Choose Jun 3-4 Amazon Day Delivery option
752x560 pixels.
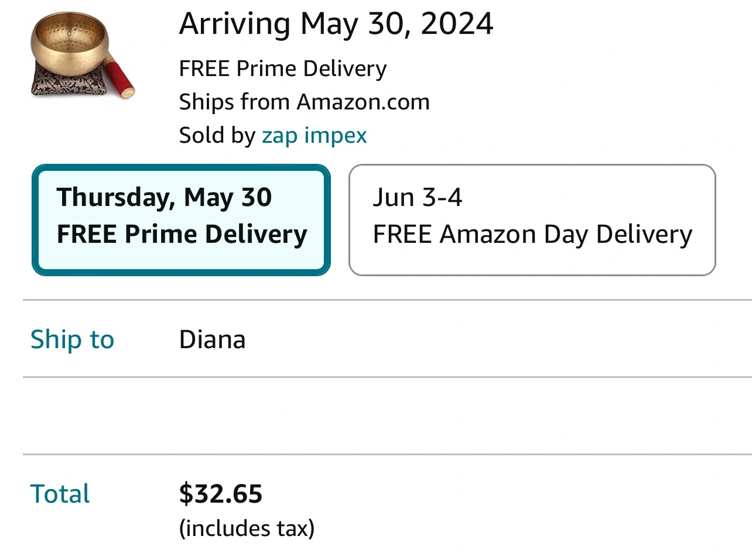click(532, 219)
